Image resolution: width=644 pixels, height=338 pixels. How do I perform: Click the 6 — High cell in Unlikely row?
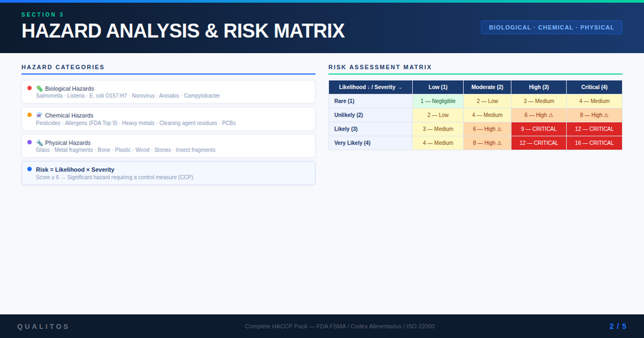pos(539,115)
